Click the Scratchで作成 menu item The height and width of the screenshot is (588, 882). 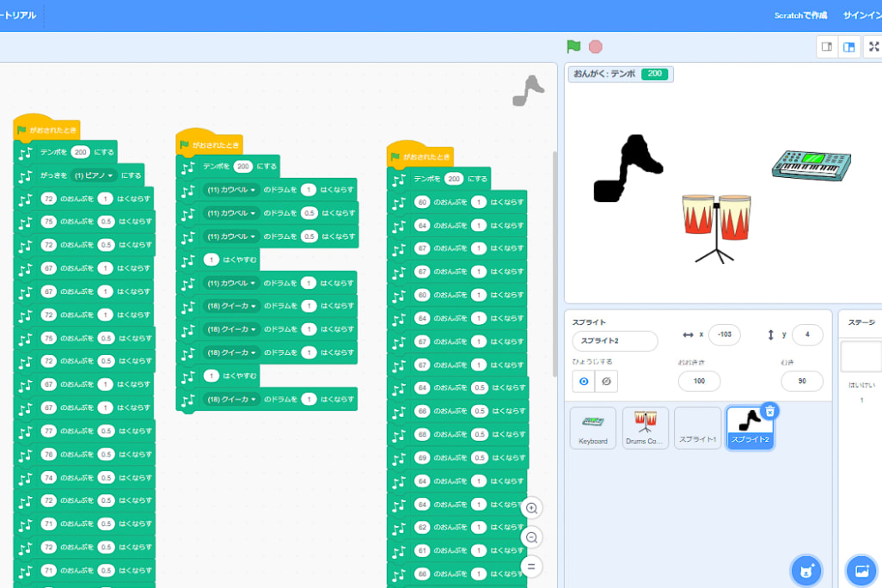(x=800, y=15)
